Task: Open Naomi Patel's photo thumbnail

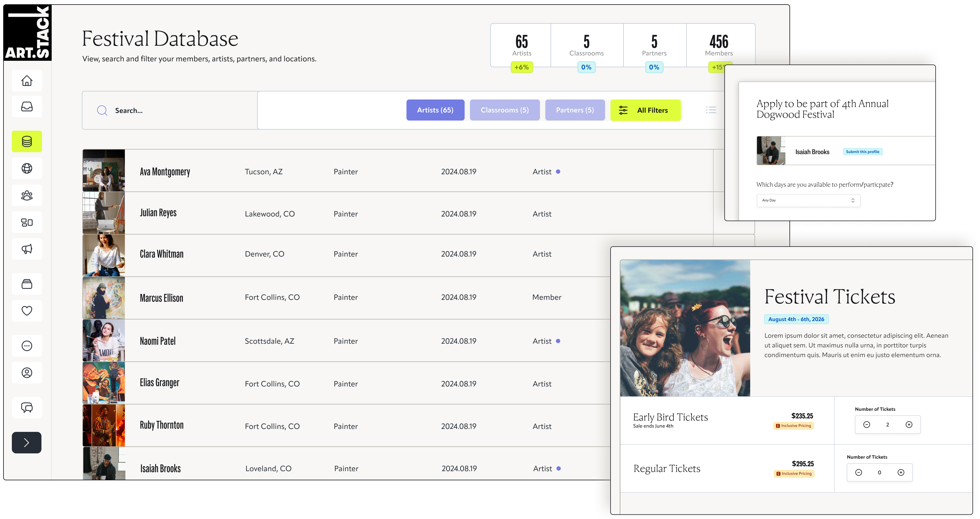Action: coord(104,340)
